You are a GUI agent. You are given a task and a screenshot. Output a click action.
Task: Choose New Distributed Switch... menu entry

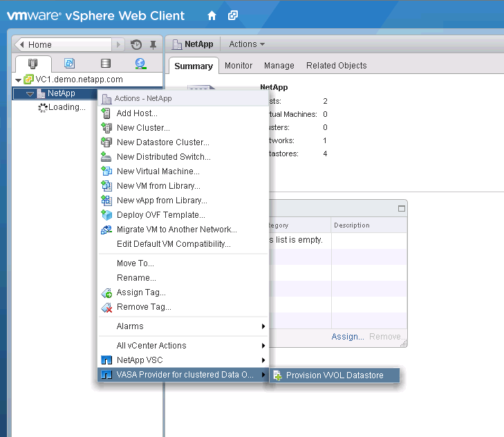pyautogui.click(x=183, y=156)
